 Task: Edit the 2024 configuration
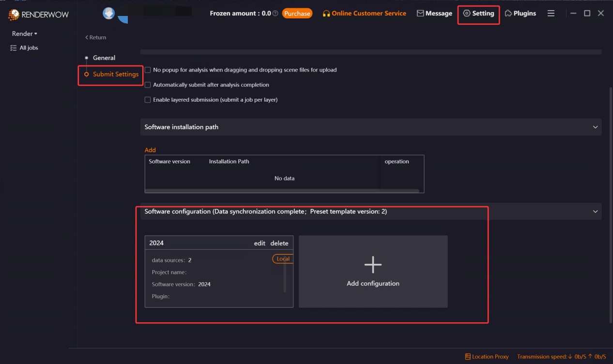point(260,243)
